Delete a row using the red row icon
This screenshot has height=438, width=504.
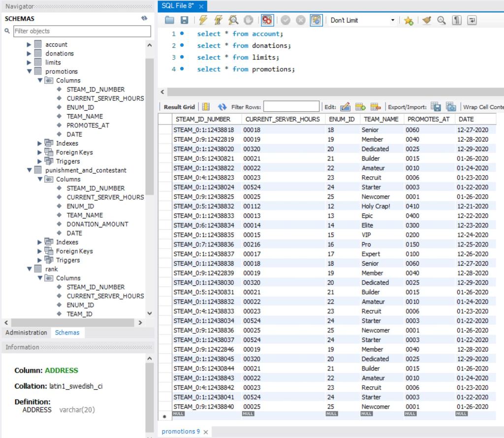[376, 106]
